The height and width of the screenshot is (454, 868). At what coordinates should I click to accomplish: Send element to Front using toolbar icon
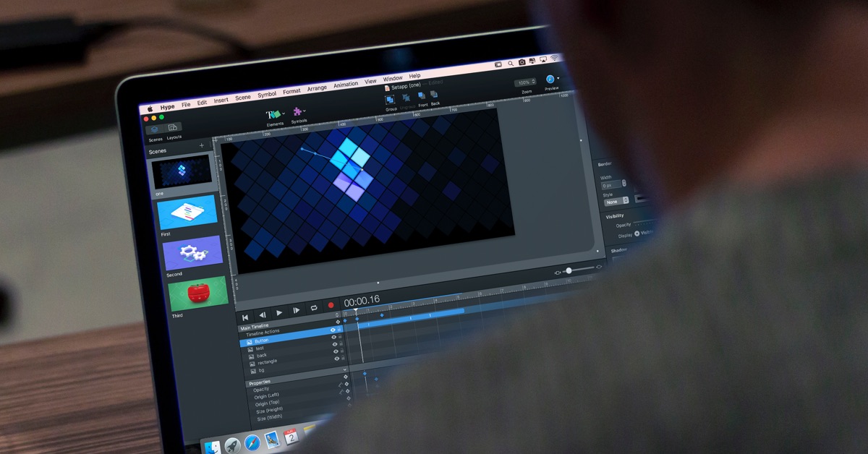(x=421, y=95)
